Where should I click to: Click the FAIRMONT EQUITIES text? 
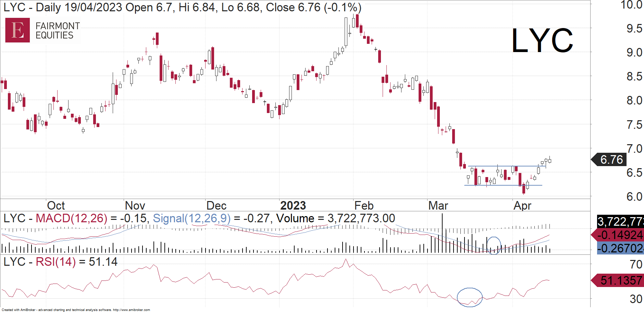point(58,30)
